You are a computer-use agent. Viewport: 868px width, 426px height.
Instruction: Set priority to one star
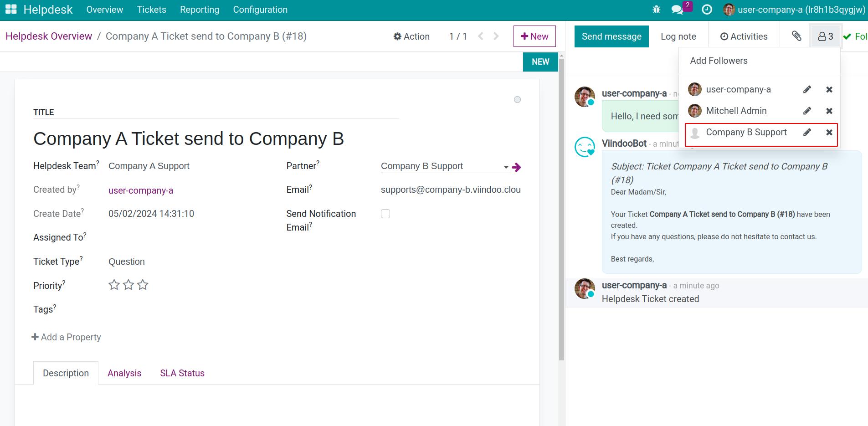pyautogui.click(x=114, y=285)
